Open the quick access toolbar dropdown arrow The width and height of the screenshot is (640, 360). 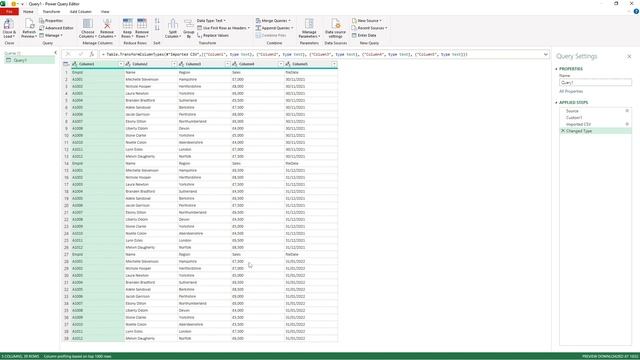tap(22, 4)
